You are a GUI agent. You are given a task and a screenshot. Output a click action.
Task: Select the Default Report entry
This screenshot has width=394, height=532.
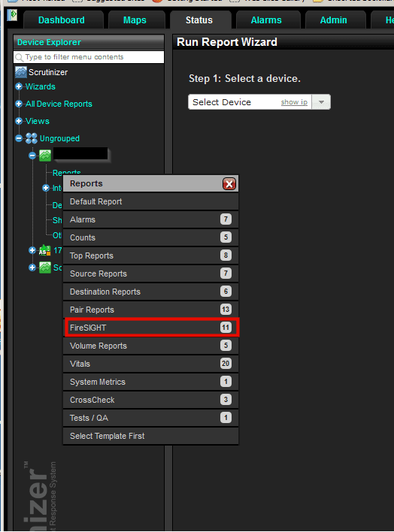click(151, 201)
